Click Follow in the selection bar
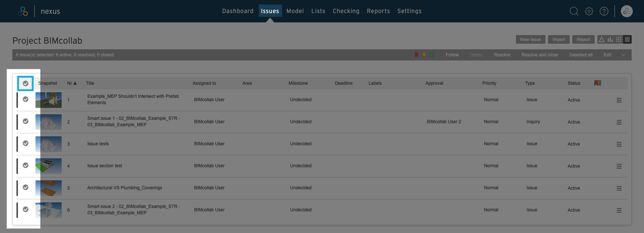This screenshot has width=644, height=233. (452, 55)
